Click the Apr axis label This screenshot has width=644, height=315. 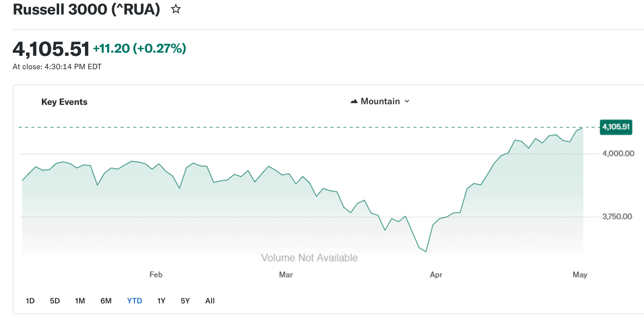pyautogui.click(x=436, y=275)
